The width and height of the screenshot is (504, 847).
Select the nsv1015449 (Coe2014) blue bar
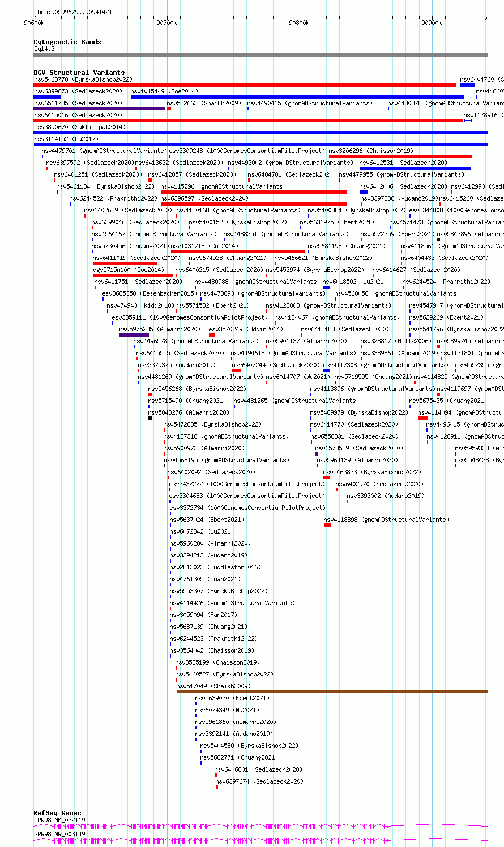tap(297, 97)
